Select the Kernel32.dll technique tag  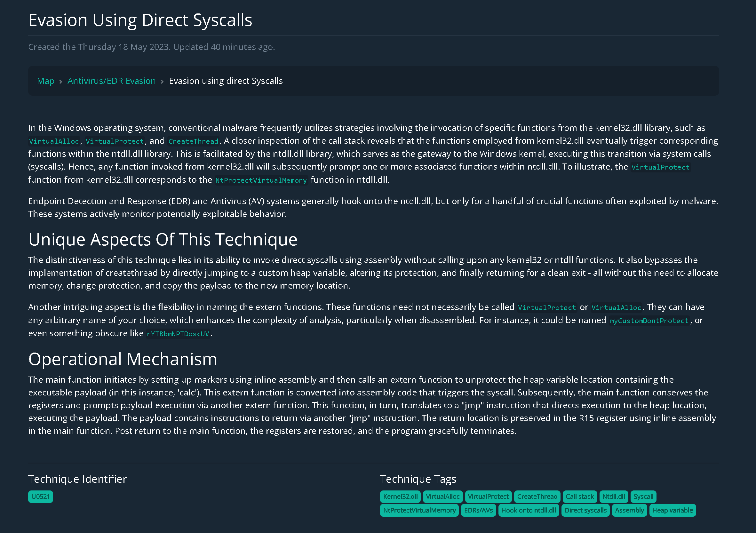pyautogui.click(x=400, y=497)
